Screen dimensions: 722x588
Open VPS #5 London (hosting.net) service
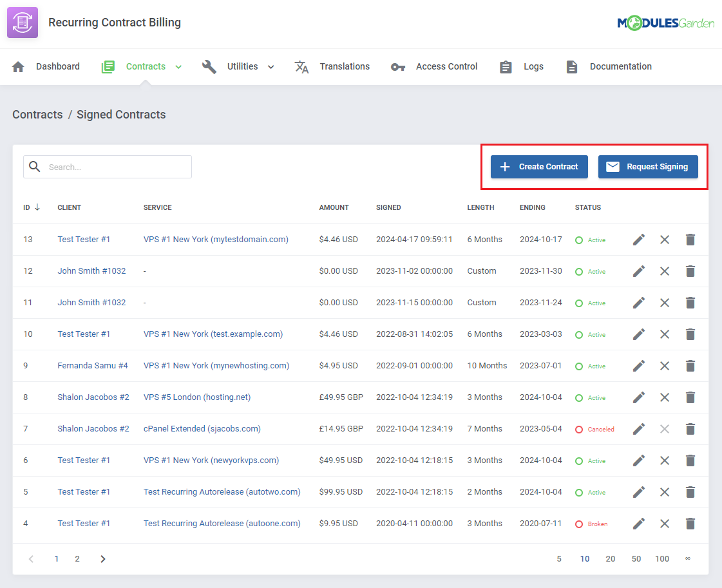pos(197,397)
